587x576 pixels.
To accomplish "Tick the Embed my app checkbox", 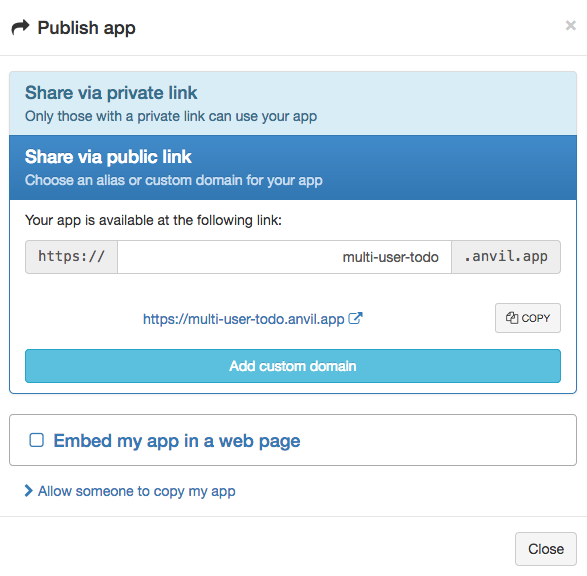I will pyautogui.click(x=37, y=440).
